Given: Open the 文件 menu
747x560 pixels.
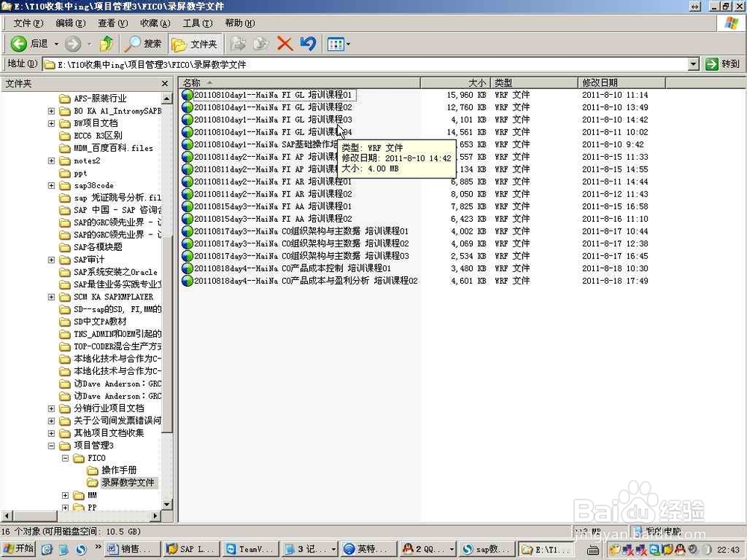Looking at the screenshot, I should [x=28, y=23].
